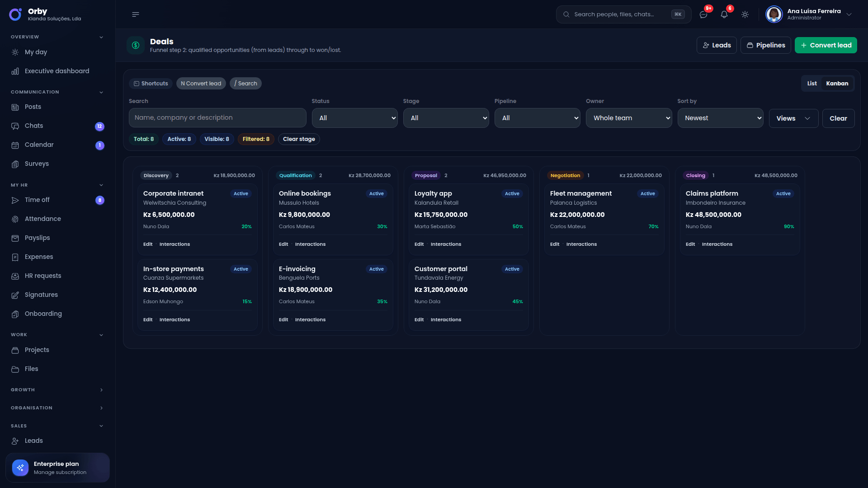Open the chat messages icon in the header

click(703, 14)
